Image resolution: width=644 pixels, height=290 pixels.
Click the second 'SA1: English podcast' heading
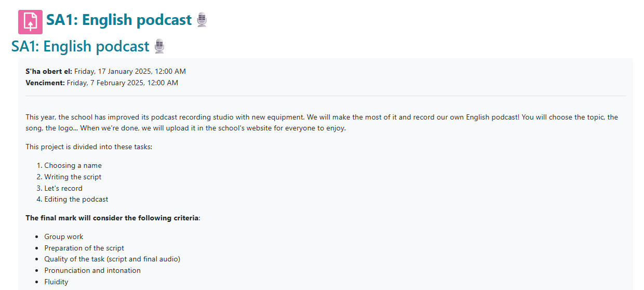click(81, 46)
